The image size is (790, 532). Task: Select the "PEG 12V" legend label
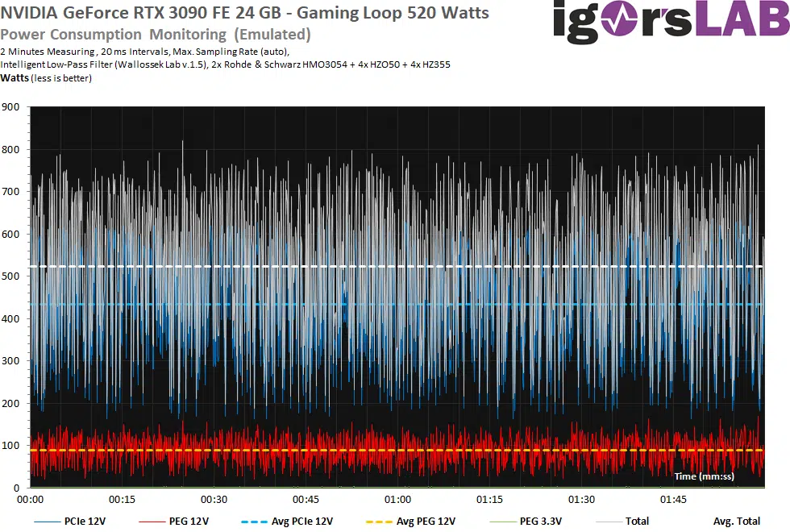(x=189, y=522)
